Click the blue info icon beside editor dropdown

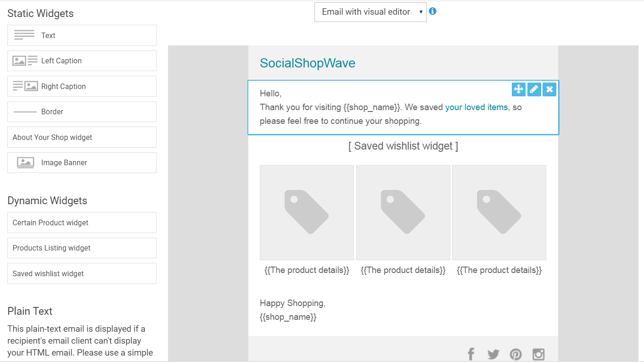[x=432, y=11]
